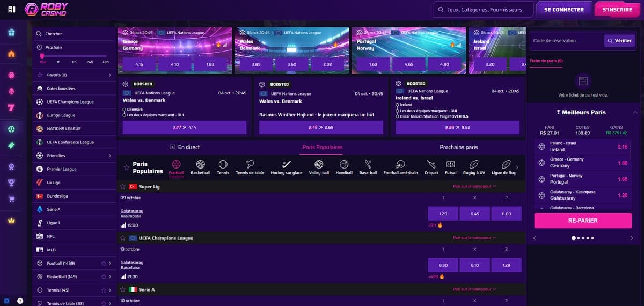Click the RE-PARIER button
This screenshot has height=306, width=644.
pos(583,221)
